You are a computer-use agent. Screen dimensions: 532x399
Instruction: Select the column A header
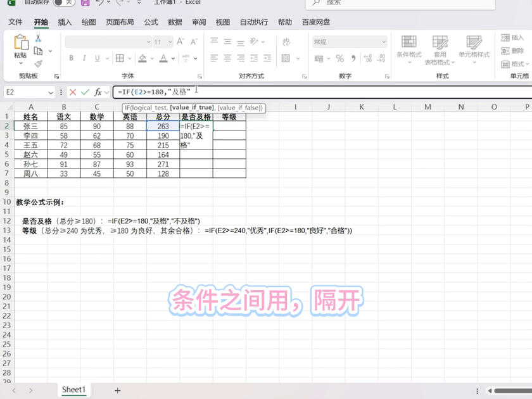point(31,107)
